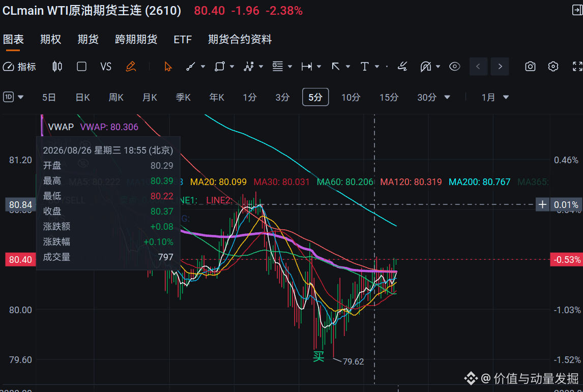Expand the measurement tool dropdown arrow
583x392 pixels.
click(x=319, y=67)
